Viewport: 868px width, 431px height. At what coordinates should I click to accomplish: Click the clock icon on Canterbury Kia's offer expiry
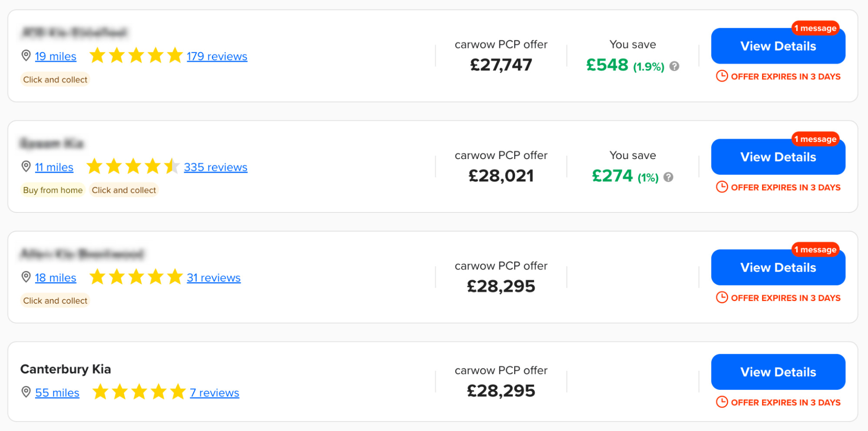[722, 402]
